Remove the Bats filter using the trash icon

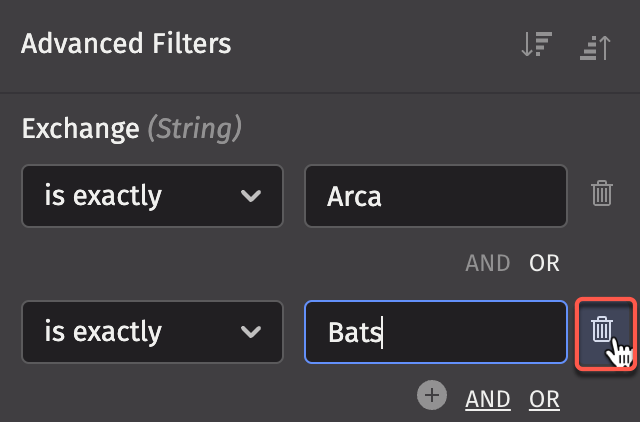[602, 330]
